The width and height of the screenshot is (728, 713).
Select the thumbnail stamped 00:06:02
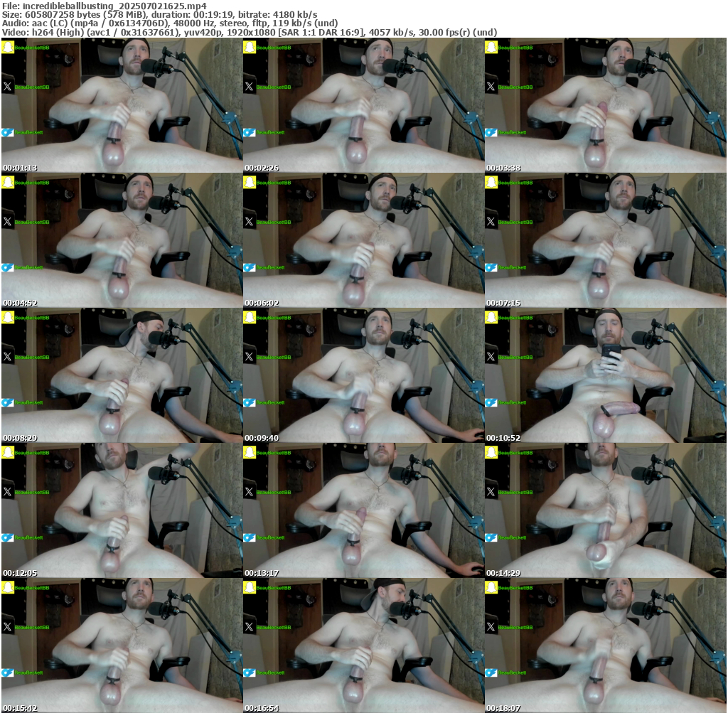(x=363, y=240)
